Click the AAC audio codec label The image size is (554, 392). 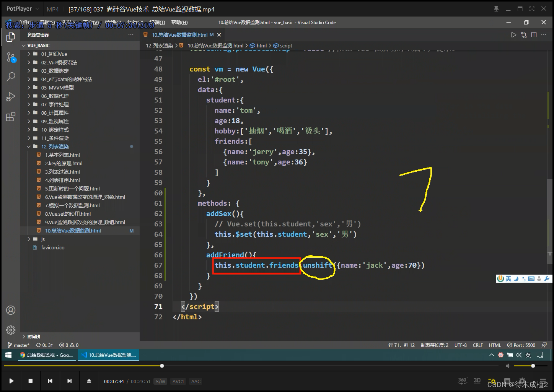(x=196, y=381)
